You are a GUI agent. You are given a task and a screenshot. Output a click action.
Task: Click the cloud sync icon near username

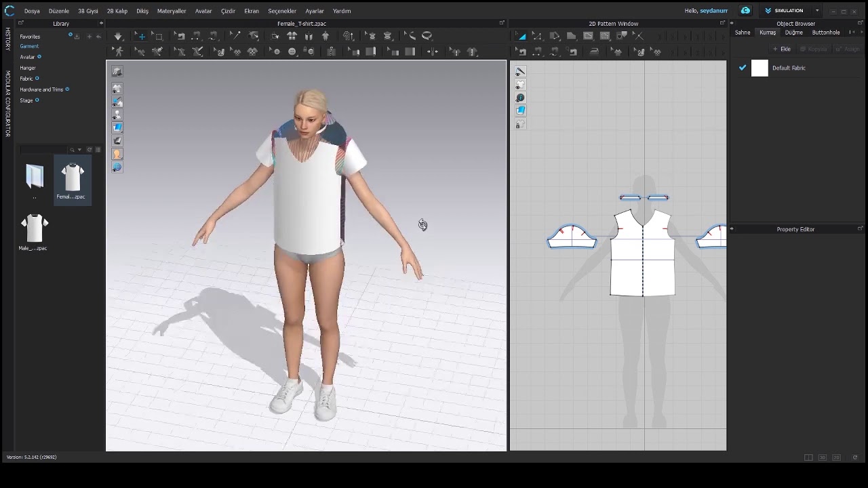pos(745,11)
